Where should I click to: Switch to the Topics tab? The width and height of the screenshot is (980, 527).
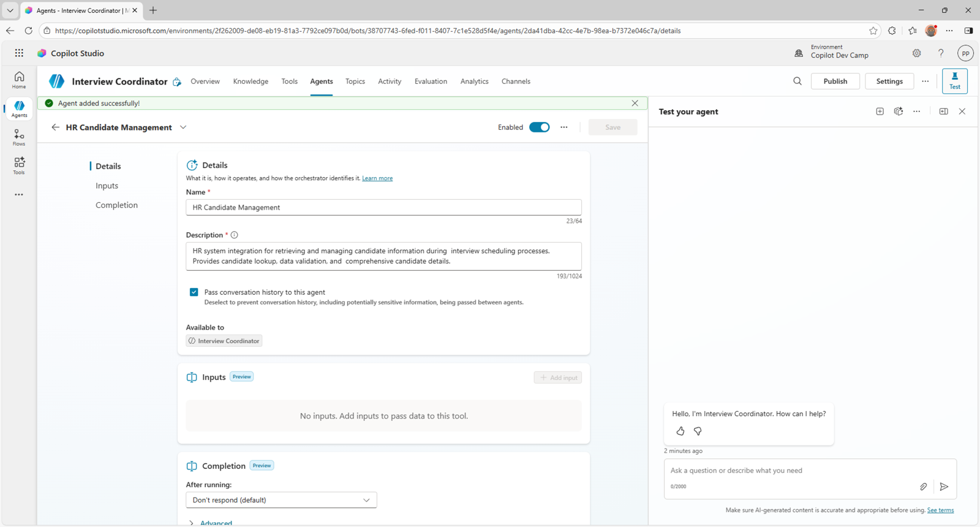[x=355, y=82]
